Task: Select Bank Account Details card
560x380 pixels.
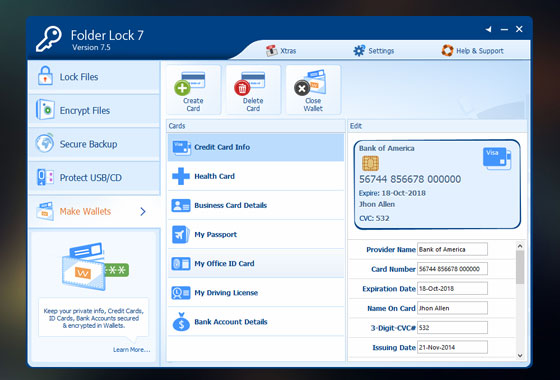Action: (x=256, y=322)
